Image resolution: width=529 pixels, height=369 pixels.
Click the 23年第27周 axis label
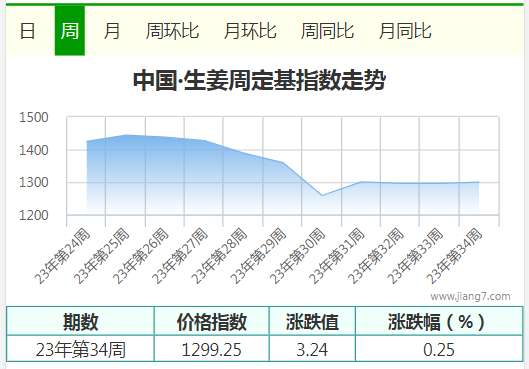[x=179, y=256]
